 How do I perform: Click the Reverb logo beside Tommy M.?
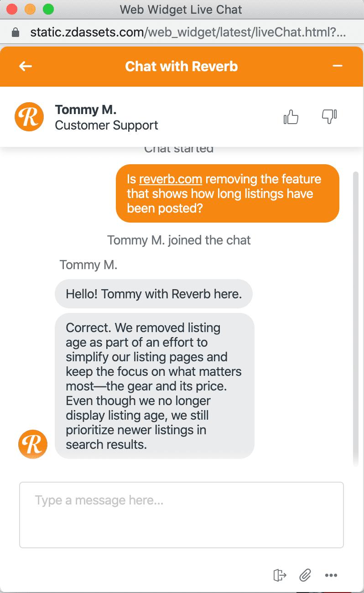[x=29, y=117]
